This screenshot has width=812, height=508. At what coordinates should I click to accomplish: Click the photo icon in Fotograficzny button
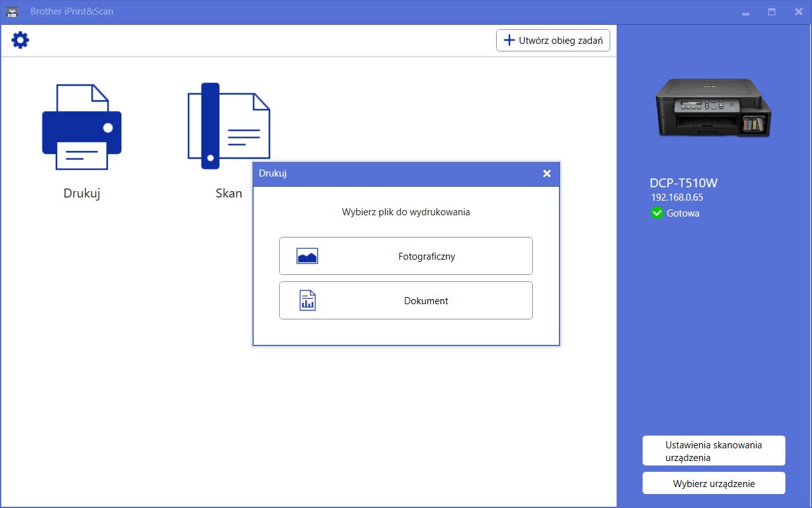[307, 256]
